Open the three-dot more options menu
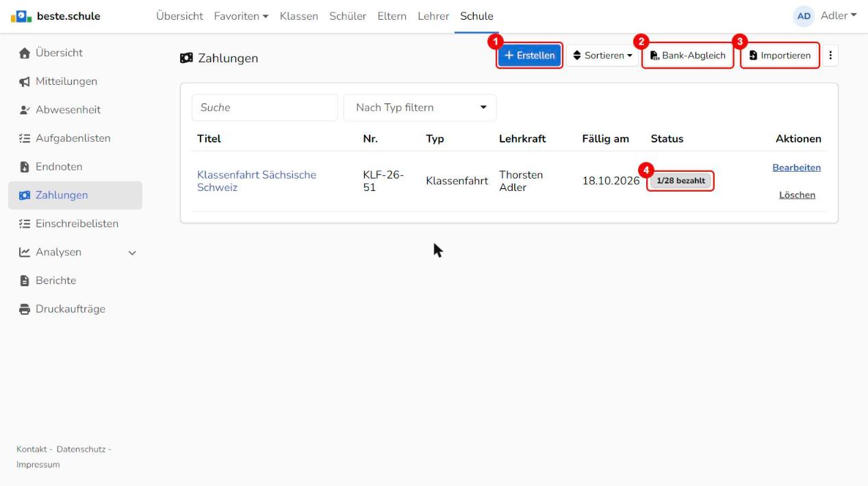 (831, 55)
